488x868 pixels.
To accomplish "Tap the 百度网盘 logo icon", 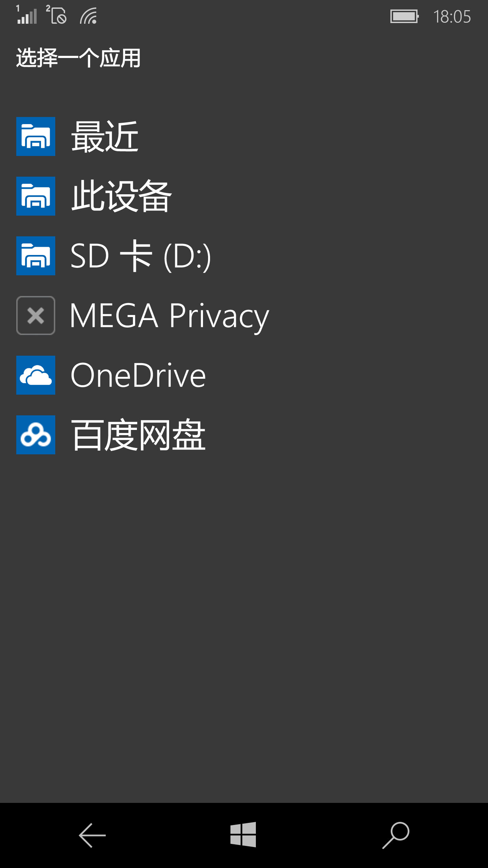I will point(36,435).
